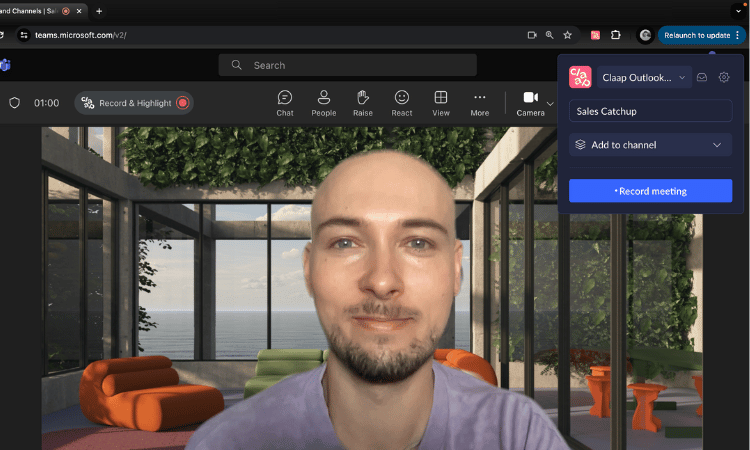Open the React emoji options

click(x=402, y=103)
